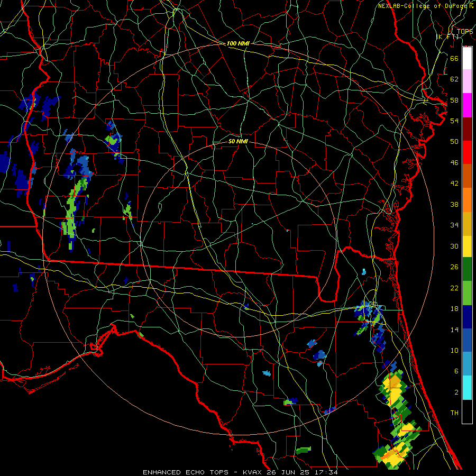Click the legend value 18

click(x=454, y=309)
